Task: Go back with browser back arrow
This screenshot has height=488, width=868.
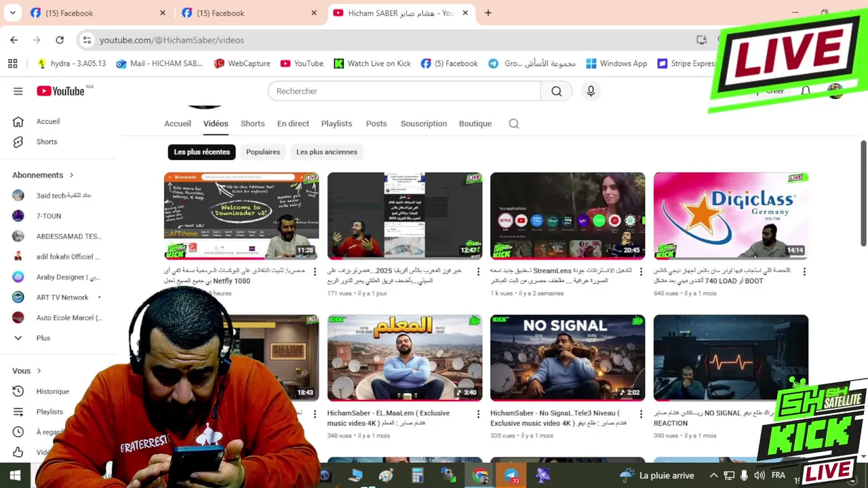Action: pos(14,40)
